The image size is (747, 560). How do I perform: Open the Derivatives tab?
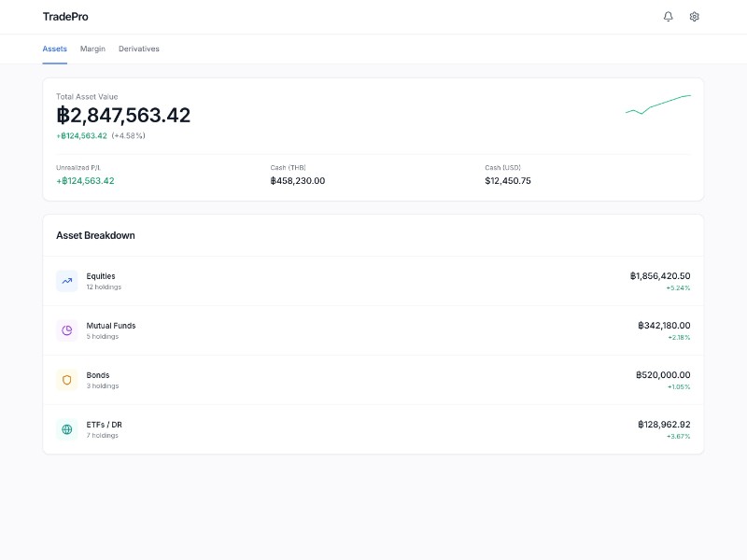click(138, 49)
